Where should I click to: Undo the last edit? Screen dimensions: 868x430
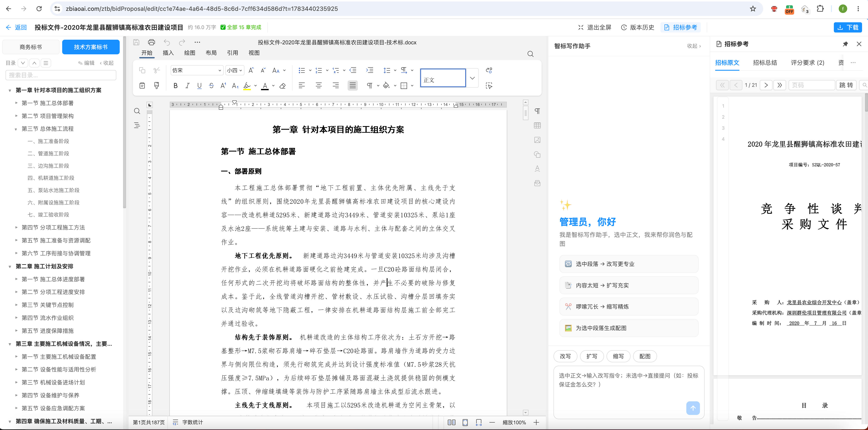coord(167,42)
